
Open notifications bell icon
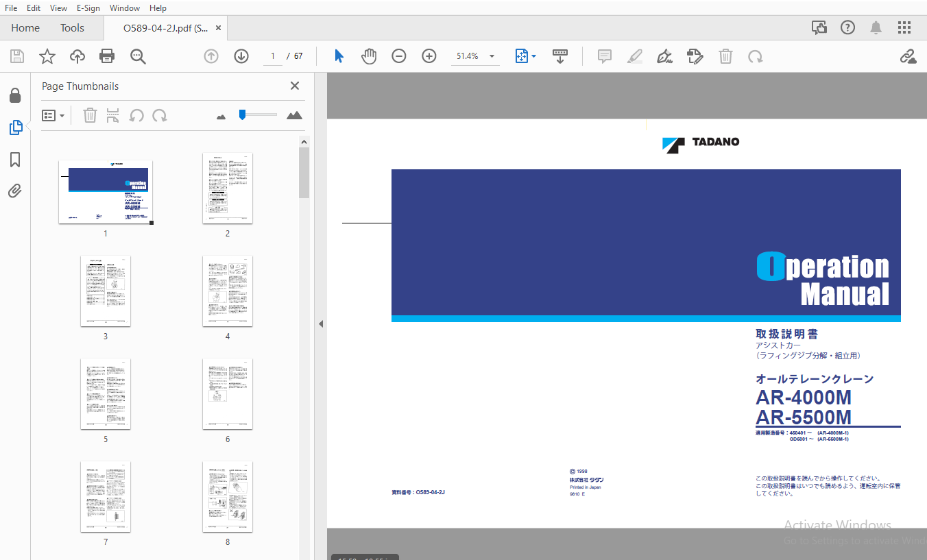coord(876,28)
